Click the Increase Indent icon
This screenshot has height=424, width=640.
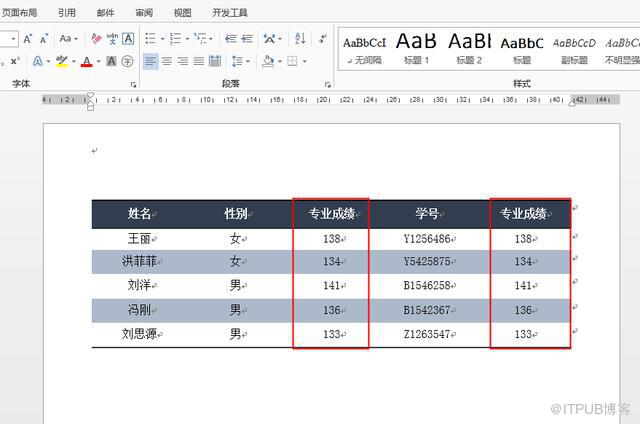(247, 39)
